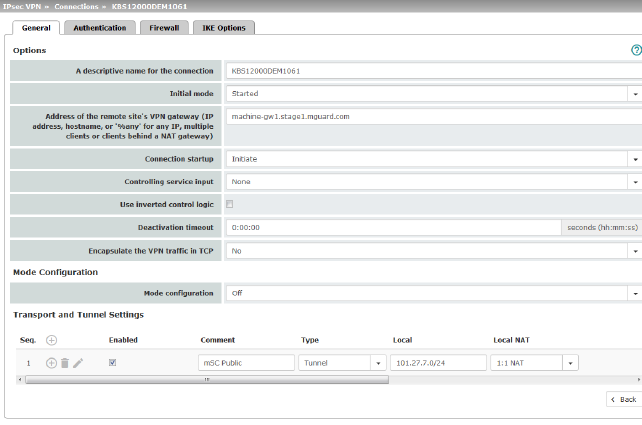Open the Connection startup dropdown

click(x=635, y=159)
